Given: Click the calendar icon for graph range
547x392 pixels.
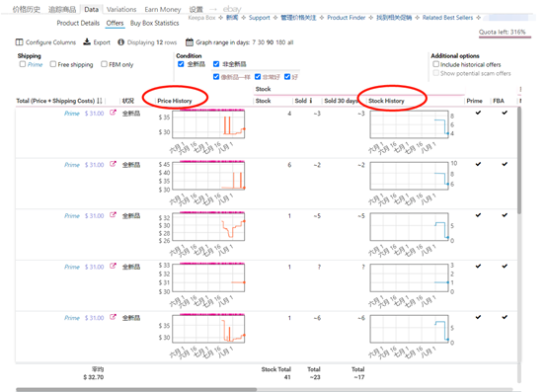Looking at the screenshot, I should pos(190,42).
